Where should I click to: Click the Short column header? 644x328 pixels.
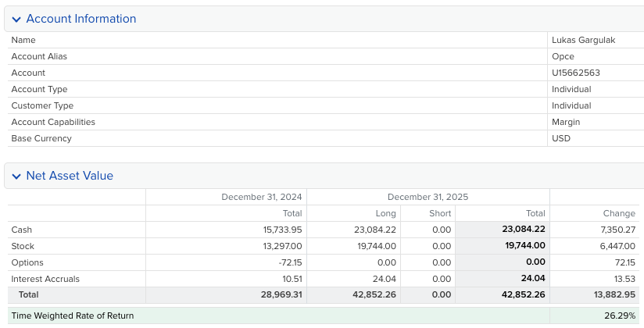[440, 213]
